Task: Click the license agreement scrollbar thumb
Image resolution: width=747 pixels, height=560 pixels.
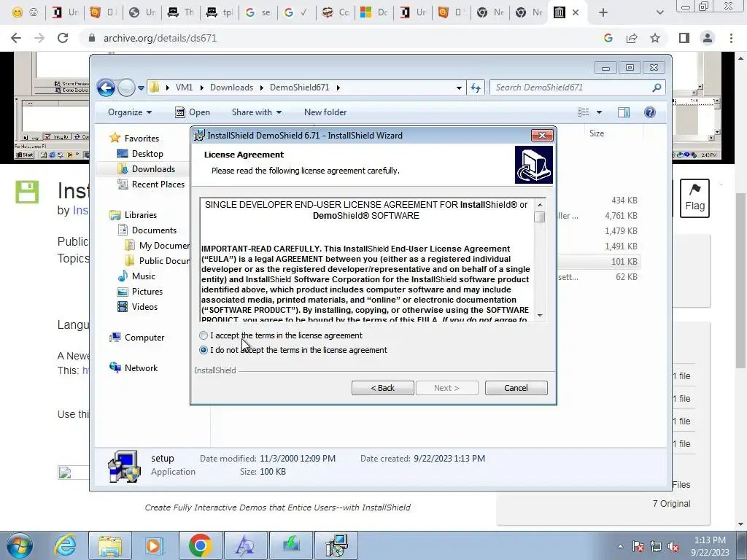Action: click(540, 217)
